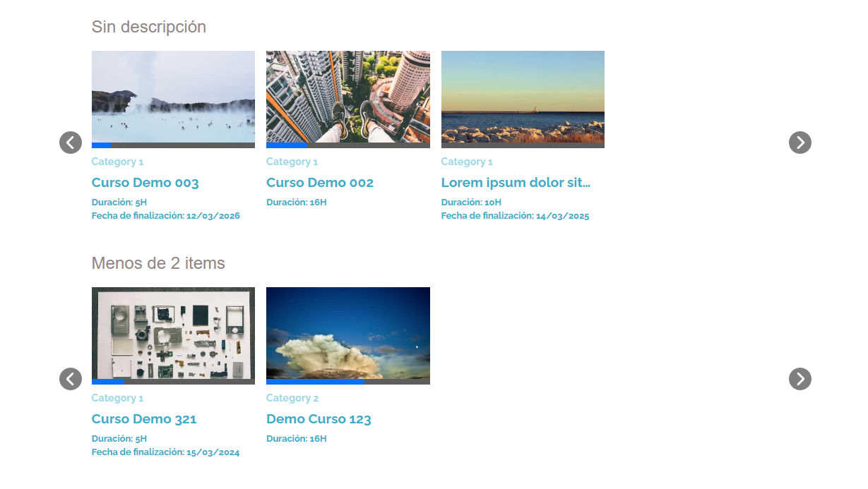Image resolution: width=868 pixels, height=489 pixels.
Task: Click the end date 15/03/2024 text
Action: [x=213, y=452]
